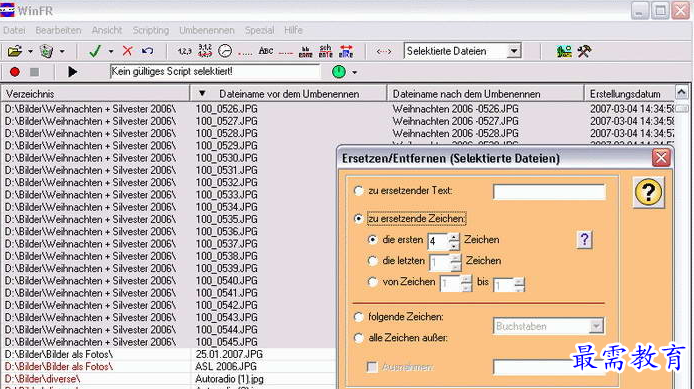Click the 'bb' over red bar toolbar icon

click(x=305, y=51)
